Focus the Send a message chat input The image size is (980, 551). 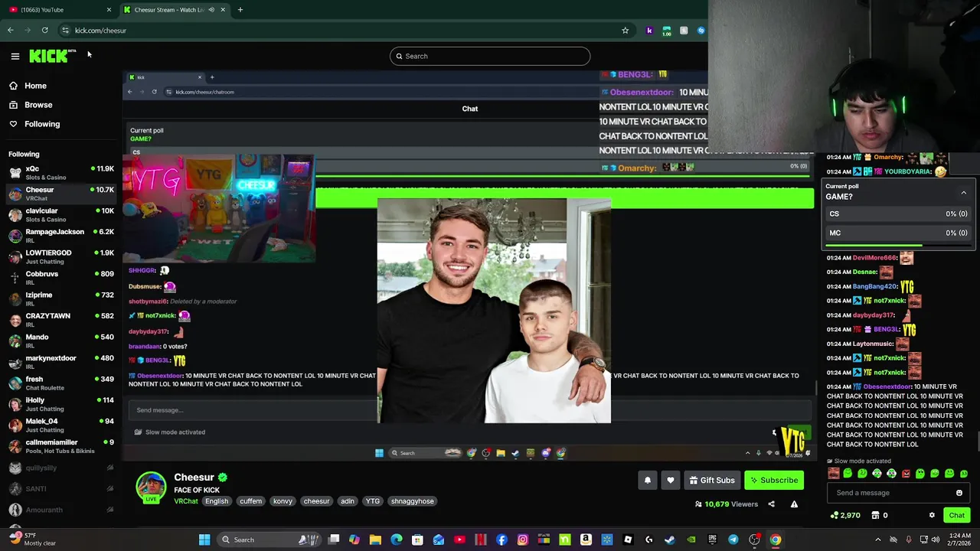(x=892, y=493)
